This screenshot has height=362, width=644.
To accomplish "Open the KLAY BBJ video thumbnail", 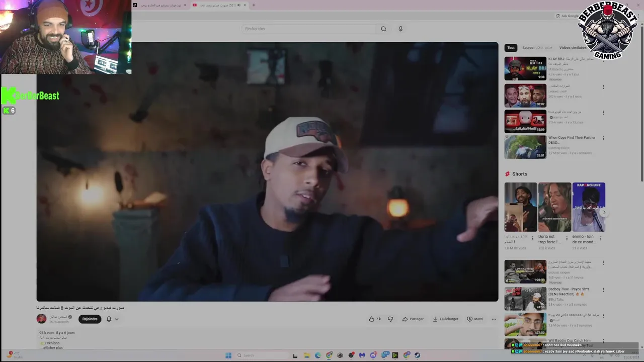I will [525, 68].
